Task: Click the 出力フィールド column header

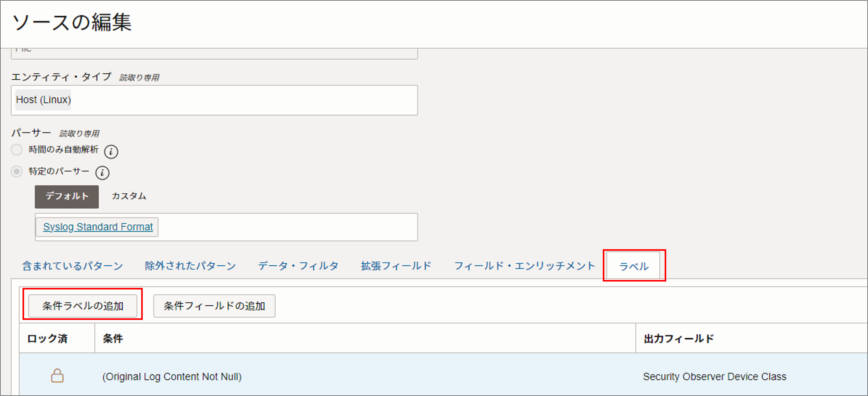Action: (x=679, y=338)
